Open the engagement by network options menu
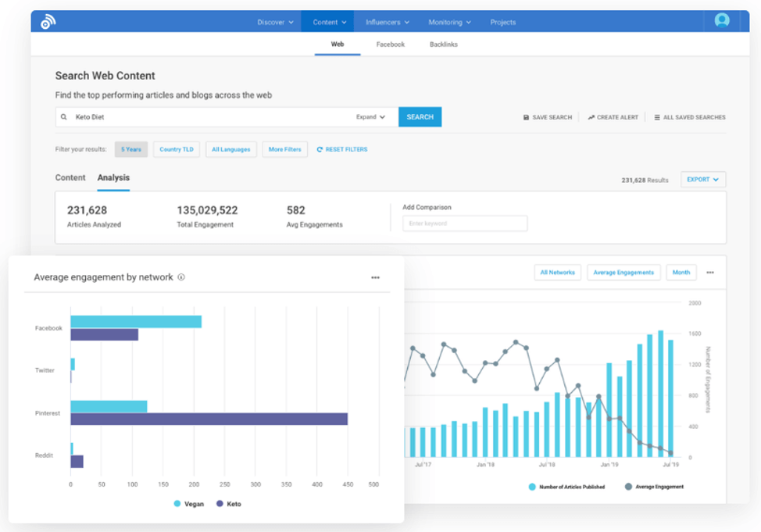The width and height of the screenshot is (761, 532). [x=375, y=277]
